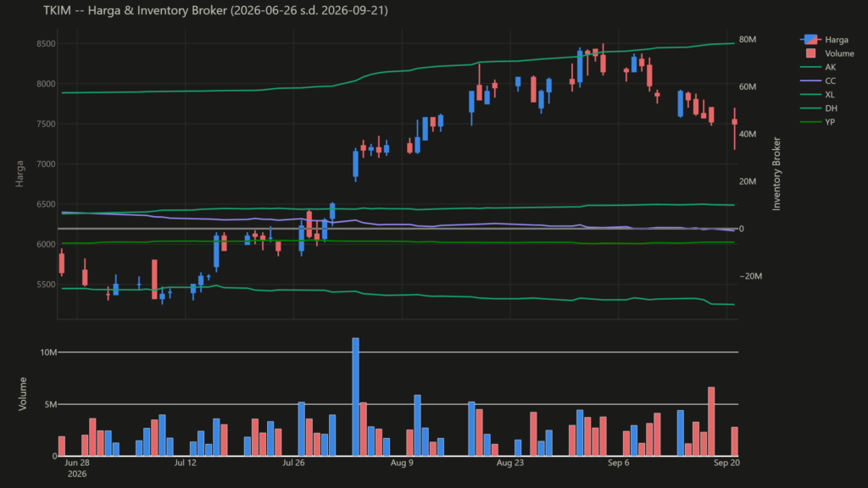
Task: Click the Jul 26 date label
Action: point(293,463)
